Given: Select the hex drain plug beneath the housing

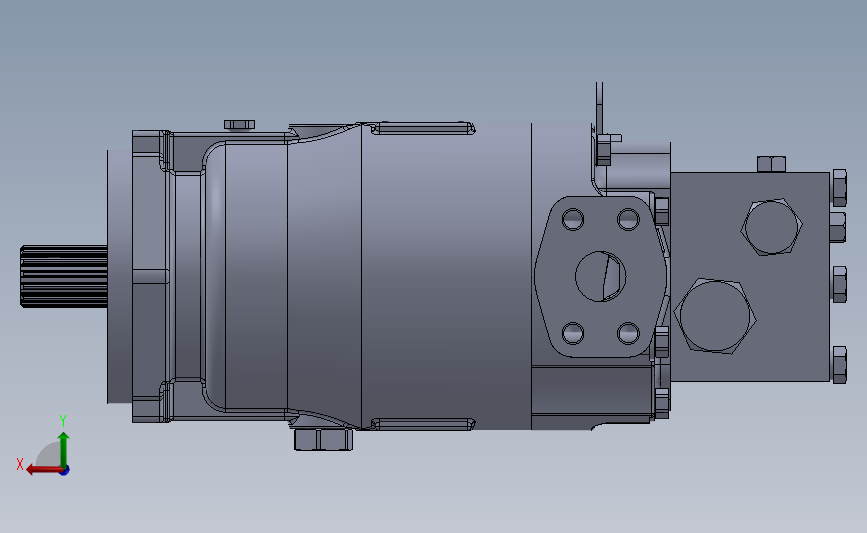Looking at the screenshot, I should point(323,439).
